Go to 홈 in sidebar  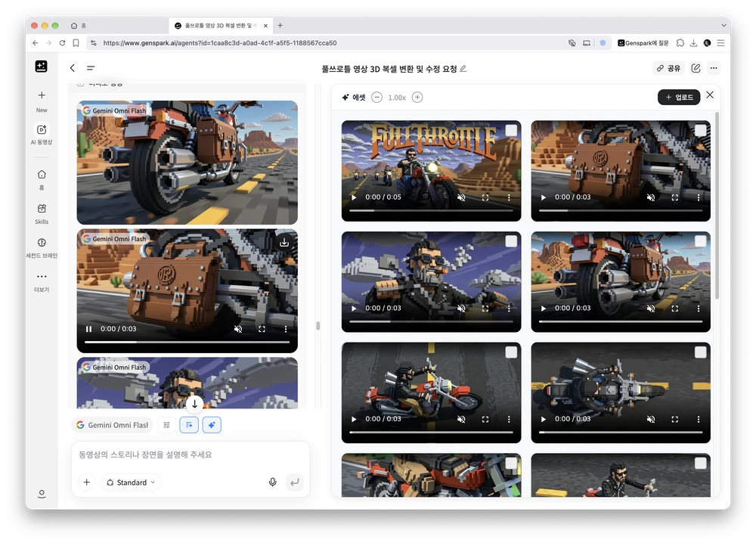pyautogui.click(x=42, y=179)
